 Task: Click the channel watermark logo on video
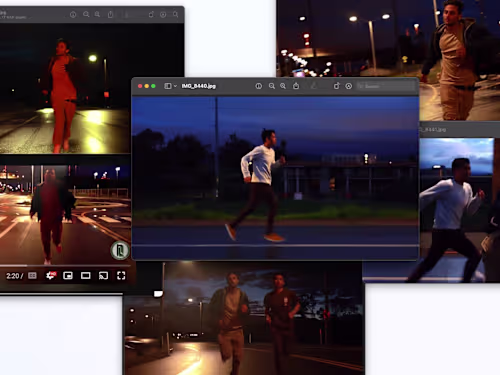120,250
